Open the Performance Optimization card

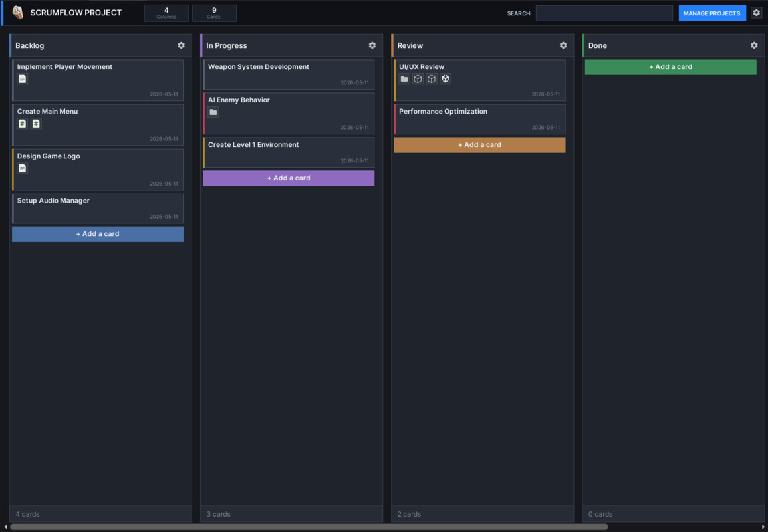[479, 119]
